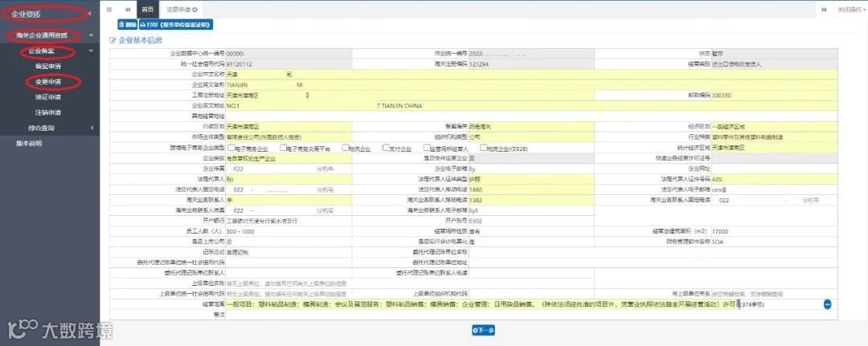Click the 财务管理软件名称 field showing SOA
Screen dimensions: 868x346
coord(774,242)
